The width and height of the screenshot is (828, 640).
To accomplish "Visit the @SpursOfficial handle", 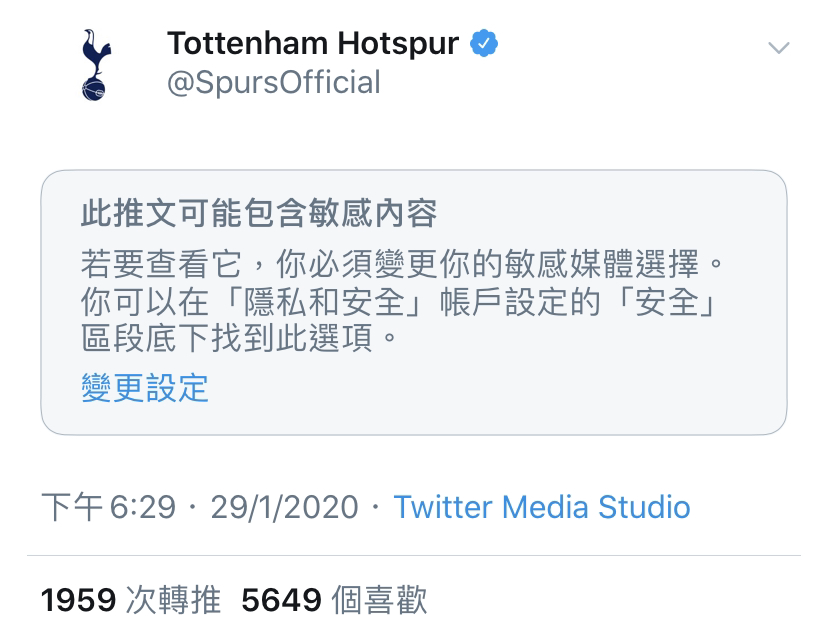I will tap(274, 83).
